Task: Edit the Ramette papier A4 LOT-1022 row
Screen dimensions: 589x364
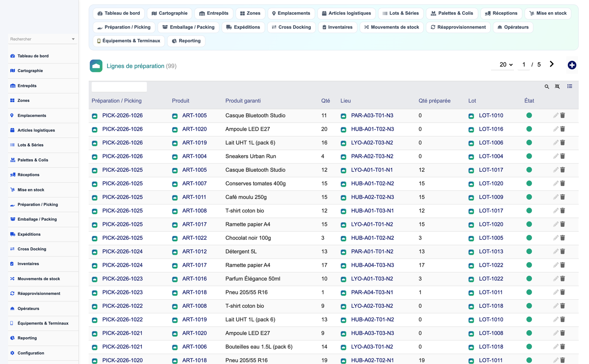Action: (x=556, y=265)
